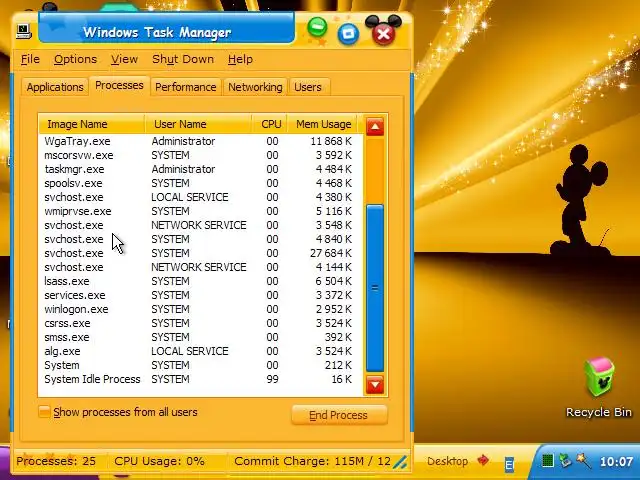
Task: Open the Help menu
Action: (x=240, y=59)
